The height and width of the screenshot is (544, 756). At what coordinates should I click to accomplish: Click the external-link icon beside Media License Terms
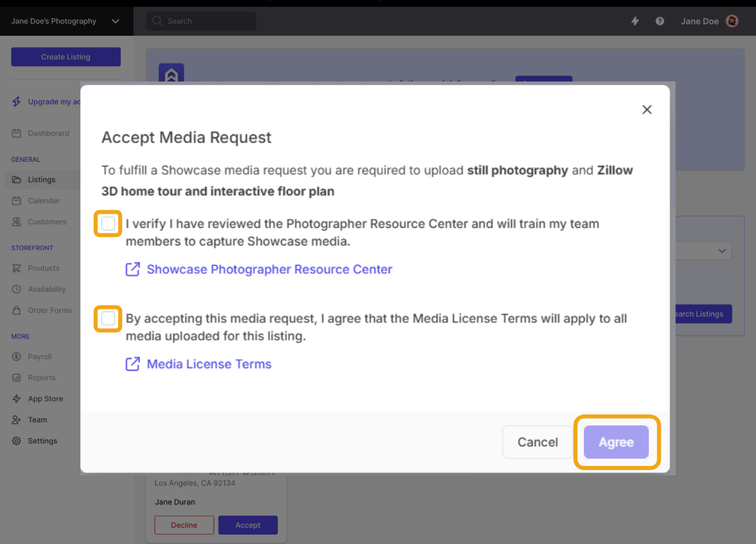pos(133,364)
